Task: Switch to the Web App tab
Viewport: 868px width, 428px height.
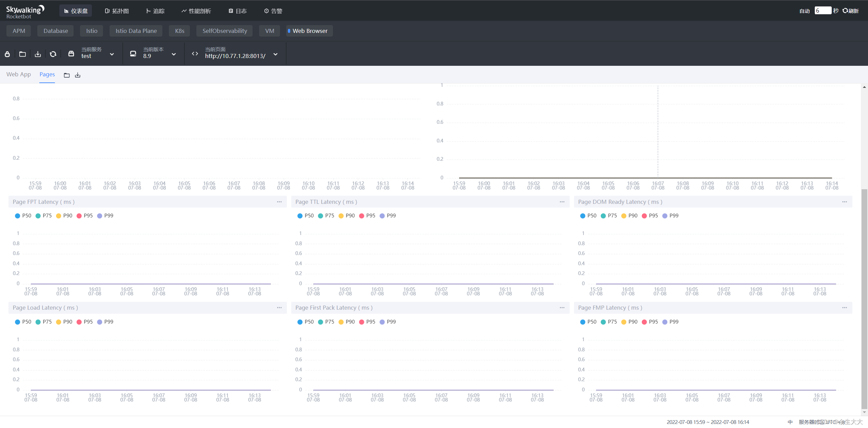Action: click(x=19, y=74)
